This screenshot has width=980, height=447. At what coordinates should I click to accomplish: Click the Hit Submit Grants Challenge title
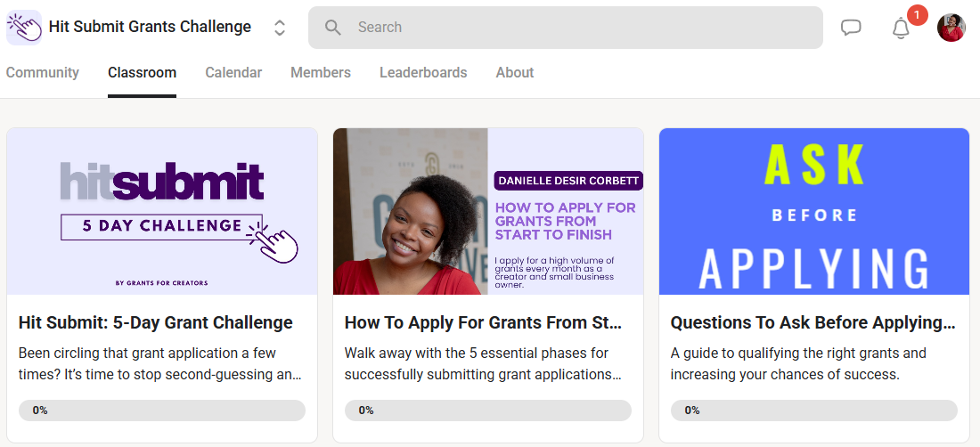[x=150, y=27]
